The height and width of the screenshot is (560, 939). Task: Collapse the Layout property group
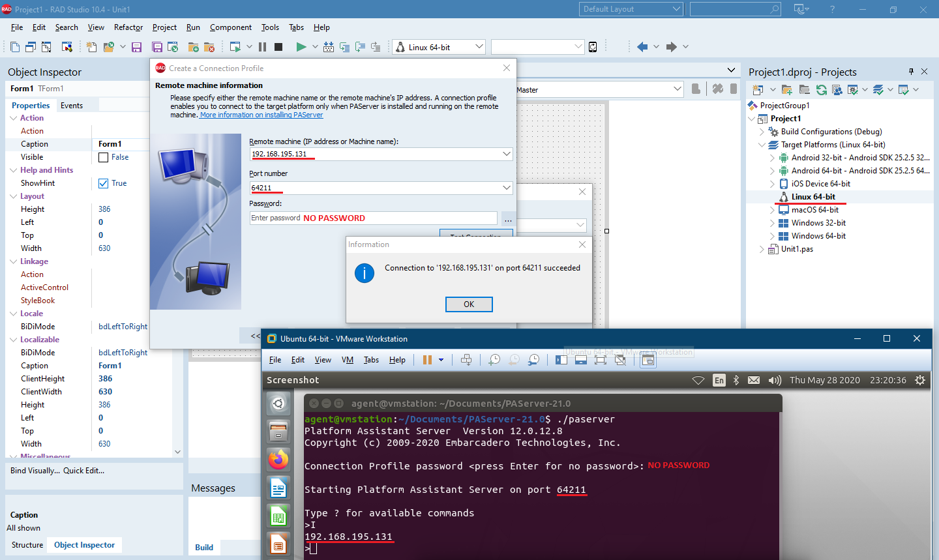pos(14,196)
